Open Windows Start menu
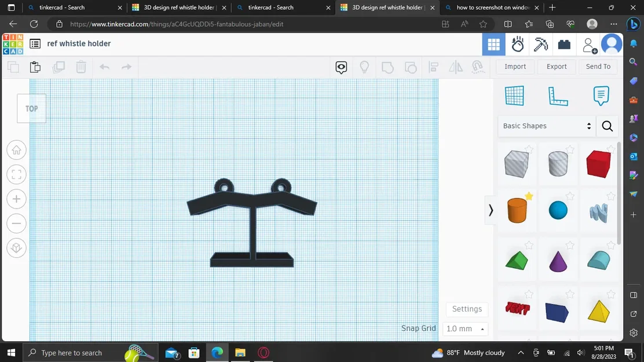Screen dimensions: 644x362 (x=11, y=353)
